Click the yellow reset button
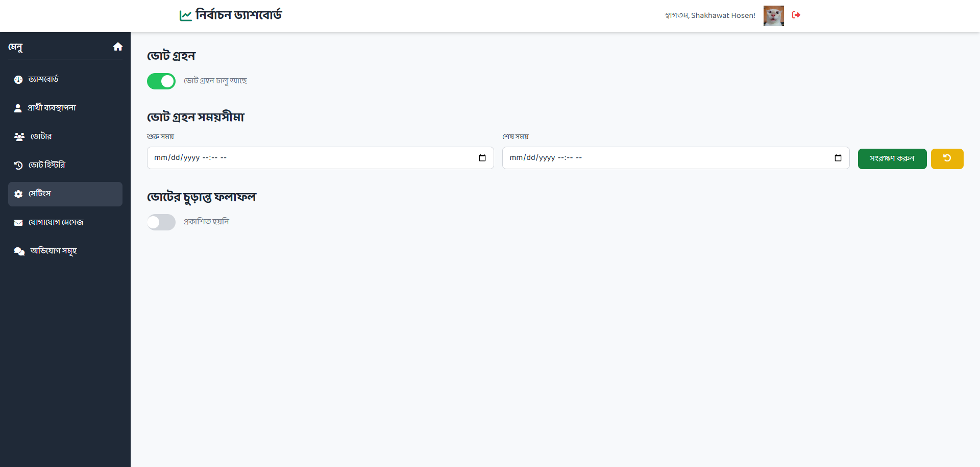 click(x=947, y=159)
